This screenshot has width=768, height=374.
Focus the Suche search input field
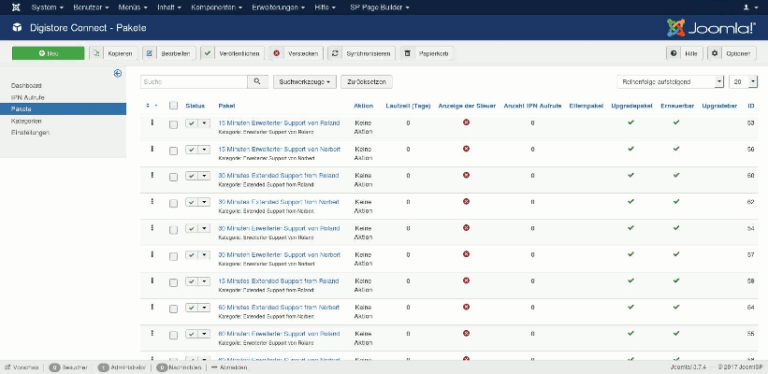[x=194, y=82]
